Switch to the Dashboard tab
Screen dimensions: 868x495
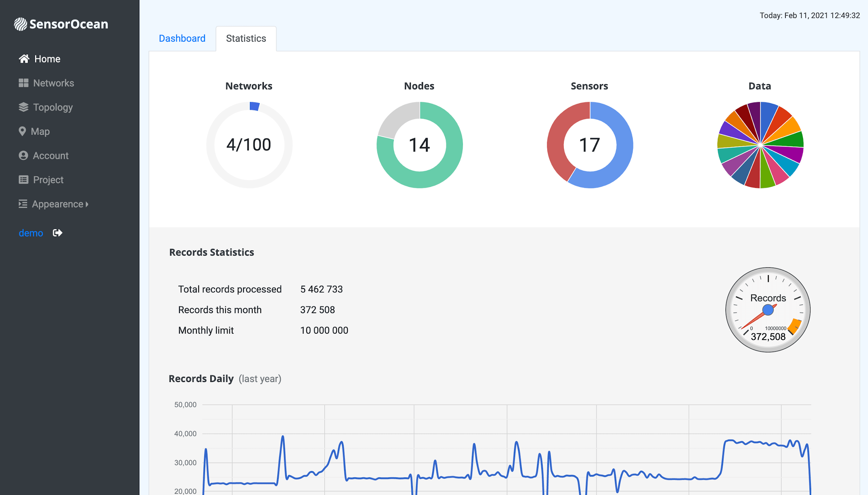click(182, 38)
